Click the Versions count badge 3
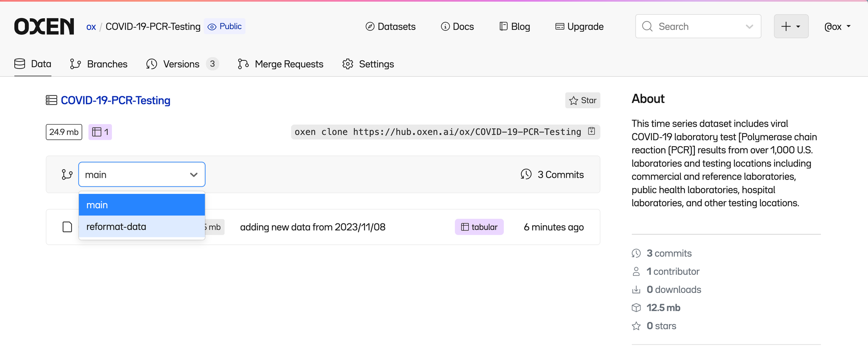The image size is (868, 354). point(212,64)
